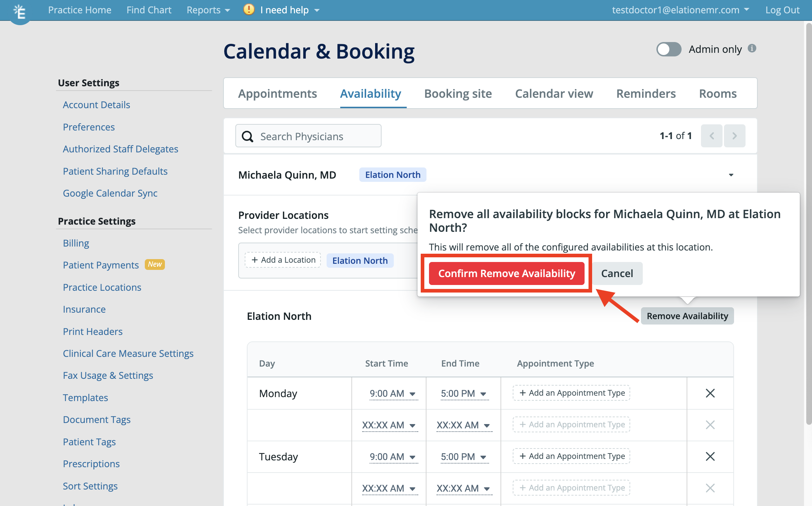Switch to the Appointments tab

277,93
